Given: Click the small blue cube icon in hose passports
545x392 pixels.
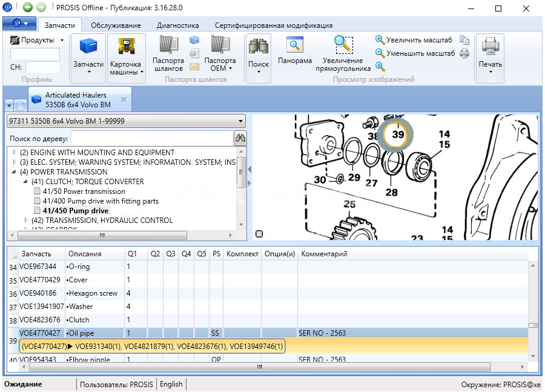Looking at the screenshot, I should pyautogui.click(x=194, y=41).
